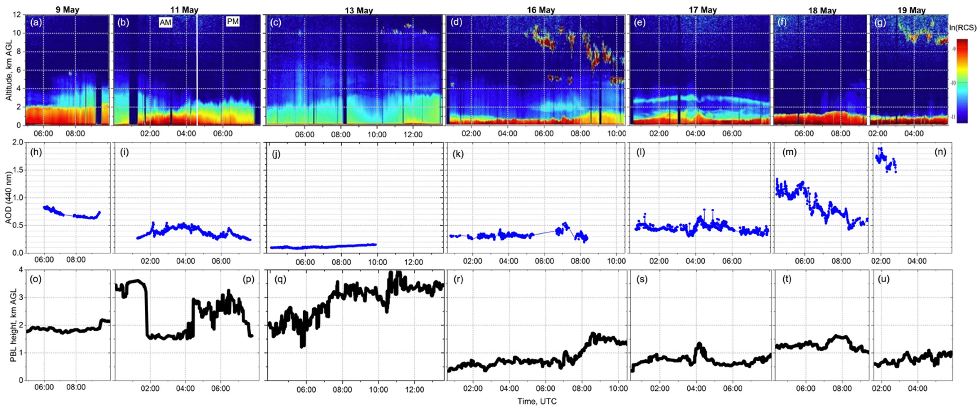Screen dimensions: 980x409
Task: Click panel label (q) in PBL plot
Action: pos(281,279)
